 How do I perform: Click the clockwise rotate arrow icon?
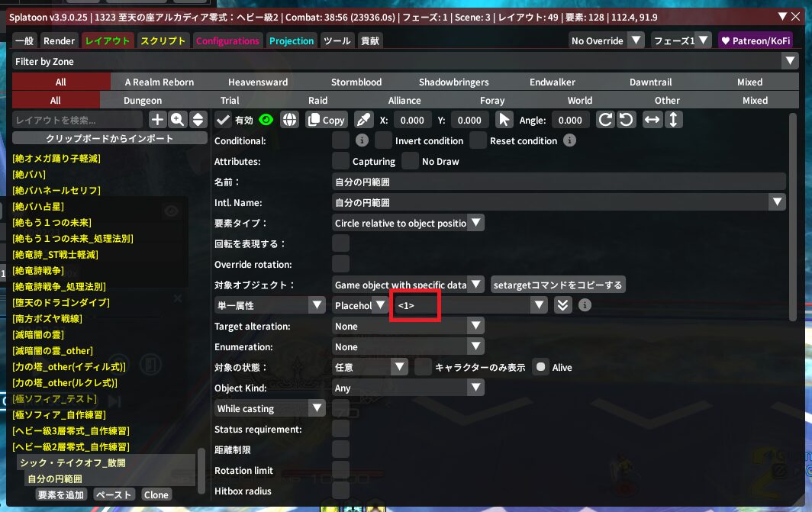click(x=605, y=120)
